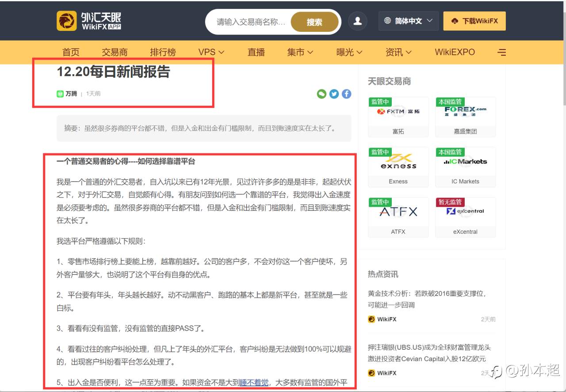566x392 pixels.
Task: Click the 本国监管 badge on IC Markets
Action: (450, 152)
